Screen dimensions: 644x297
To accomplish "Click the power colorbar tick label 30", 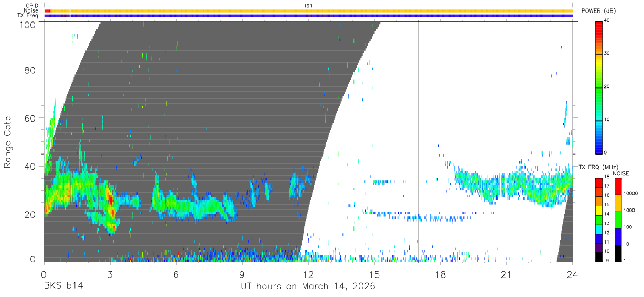I will pyautogui.click(x=607, y=53).
